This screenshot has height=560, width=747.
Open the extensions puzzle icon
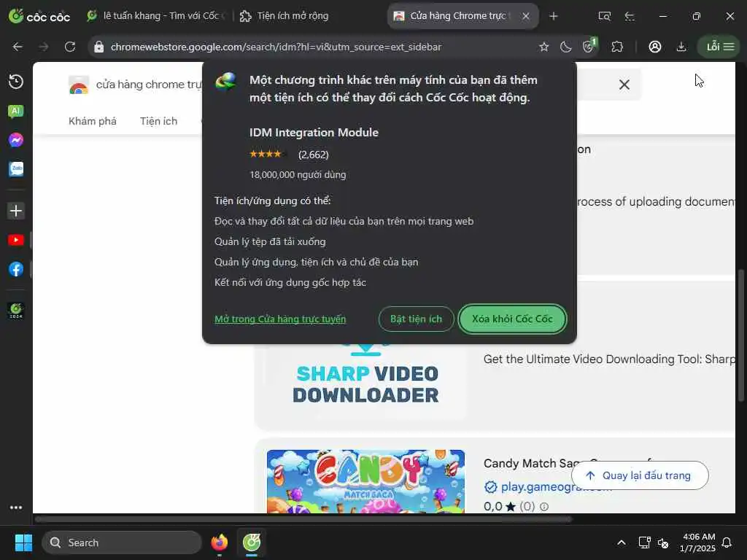click(x=617, y=47)
